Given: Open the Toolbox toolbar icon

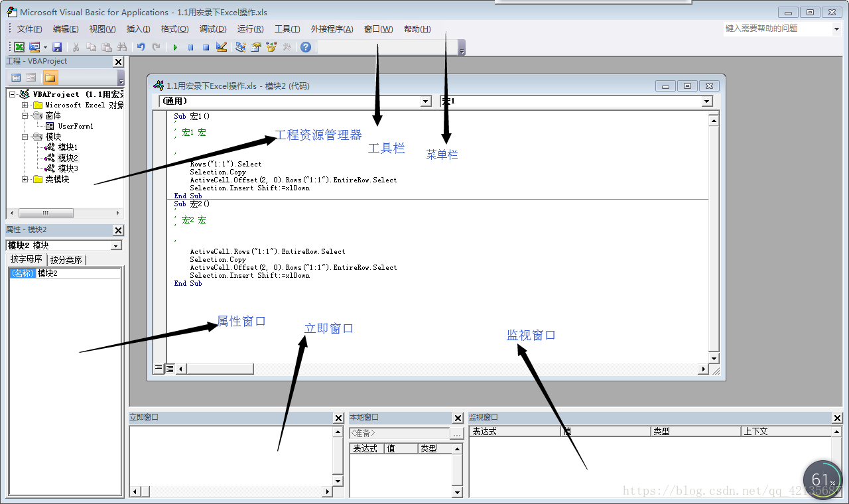Looking at the screenshot, I should [287, 47].
